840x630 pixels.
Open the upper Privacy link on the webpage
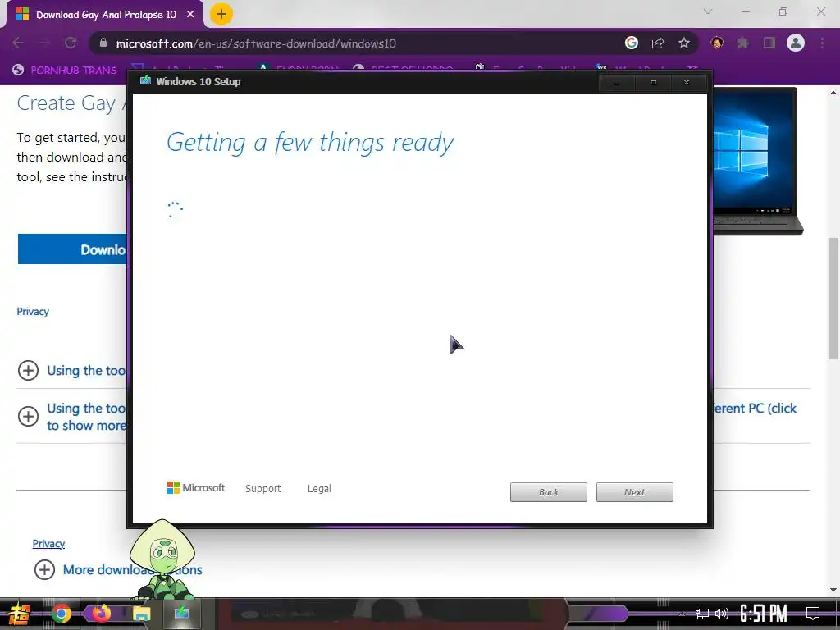pyautogui.click(x=33, y=311)
